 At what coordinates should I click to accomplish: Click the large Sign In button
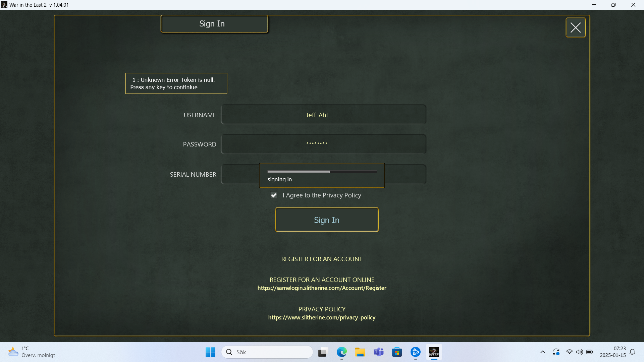327,220
